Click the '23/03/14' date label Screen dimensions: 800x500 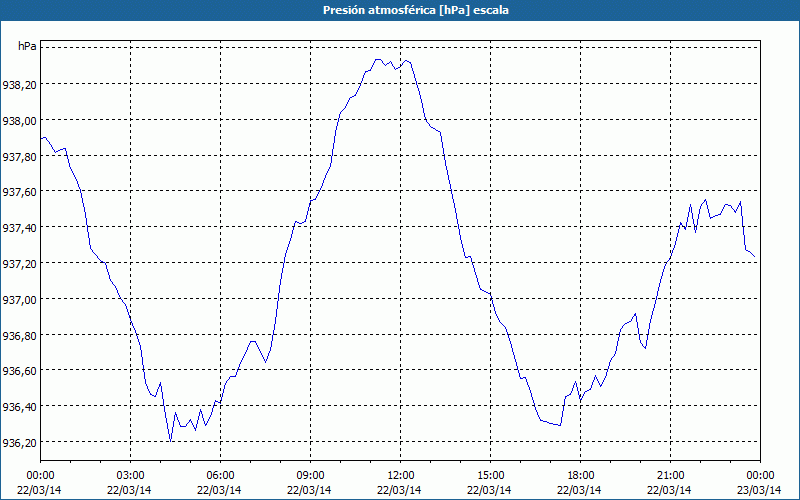click(759, 490)
